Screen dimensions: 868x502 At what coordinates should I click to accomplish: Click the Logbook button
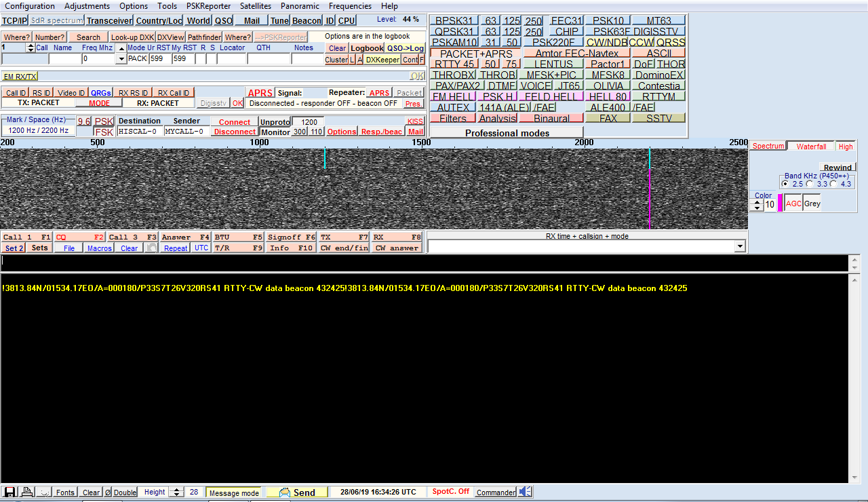(367, 48)
